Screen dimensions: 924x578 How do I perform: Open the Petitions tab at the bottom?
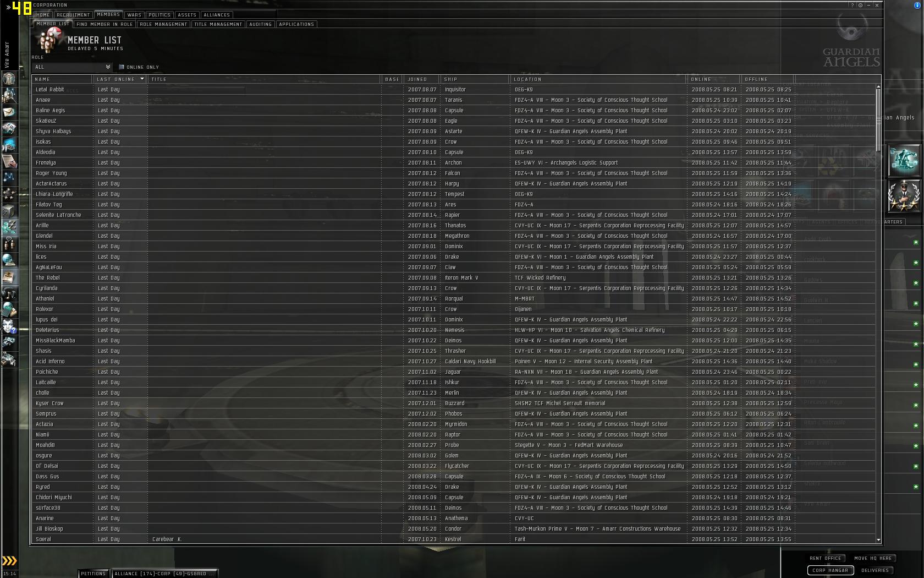point(94,574)
